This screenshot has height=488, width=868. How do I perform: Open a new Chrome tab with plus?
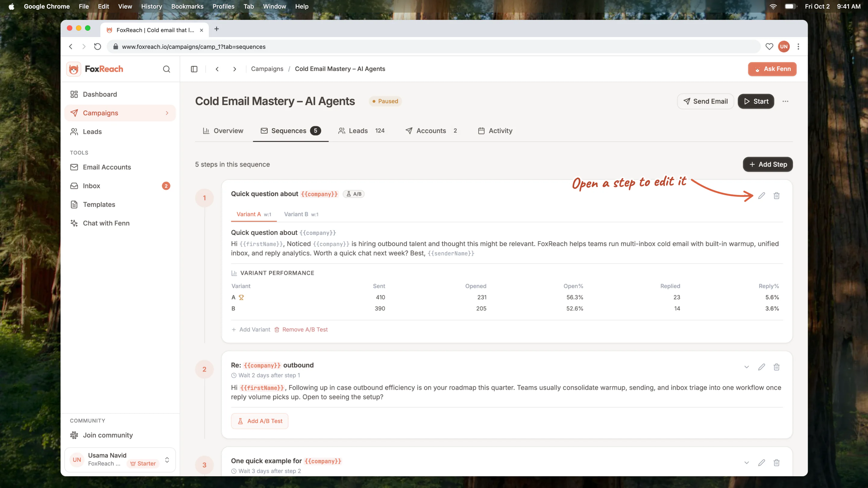[217, 29]
